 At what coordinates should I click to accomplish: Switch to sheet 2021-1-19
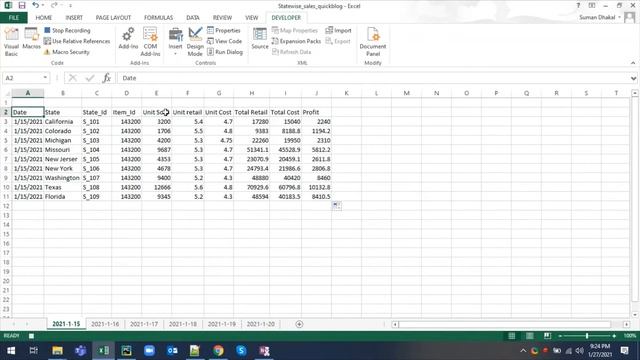(x=222, y=324)
